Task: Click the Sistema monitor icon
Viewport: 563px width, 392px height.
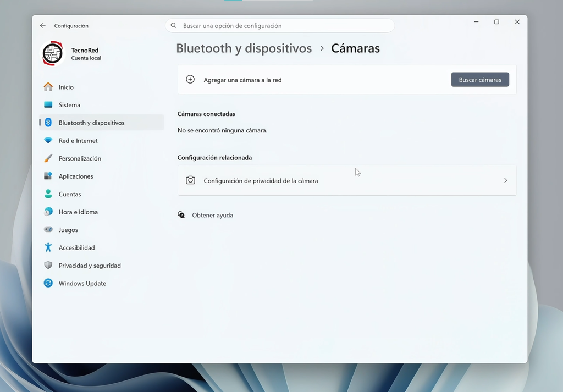Action: [x=48, y=105]
